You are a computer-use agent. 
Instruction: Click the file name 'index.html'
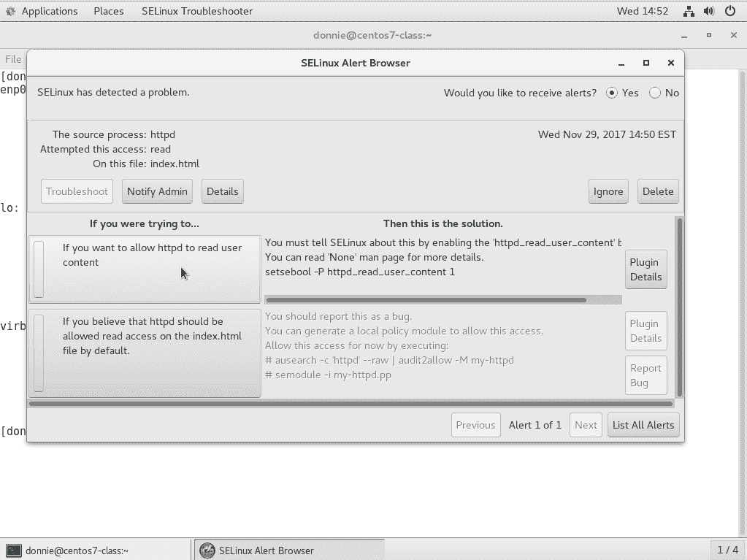tap(175, 164)
